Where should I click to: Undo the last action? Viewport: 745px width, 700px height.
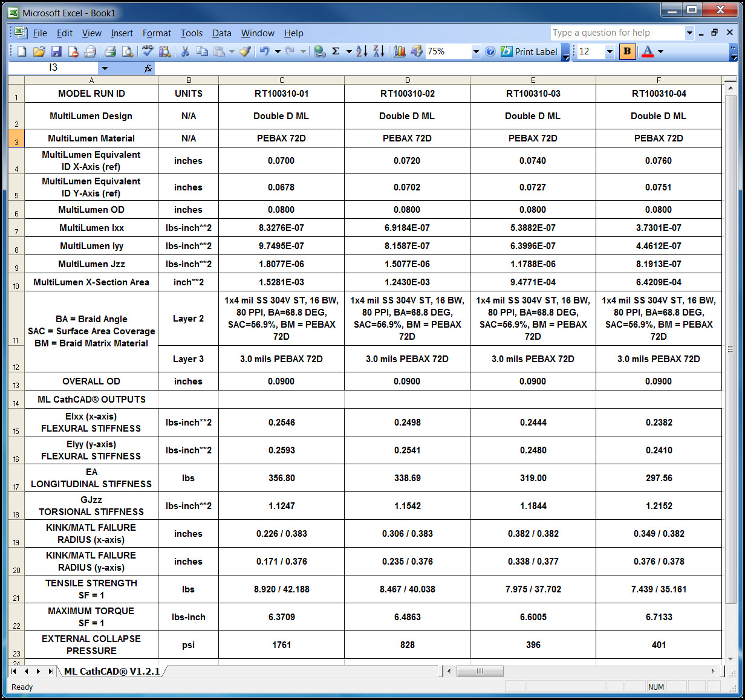click(265, 52)
